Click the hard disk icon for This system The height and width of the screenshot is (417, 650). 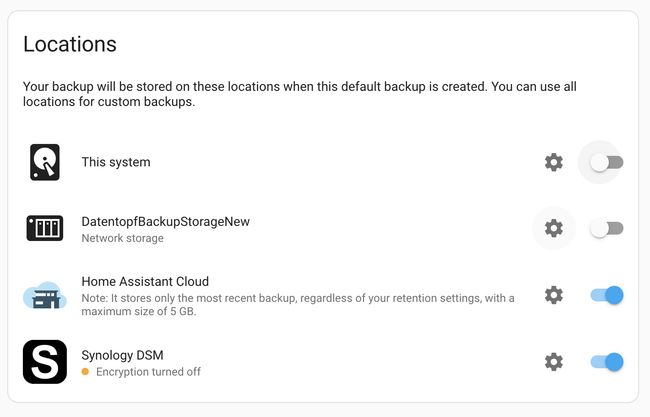tap(45, 162)
